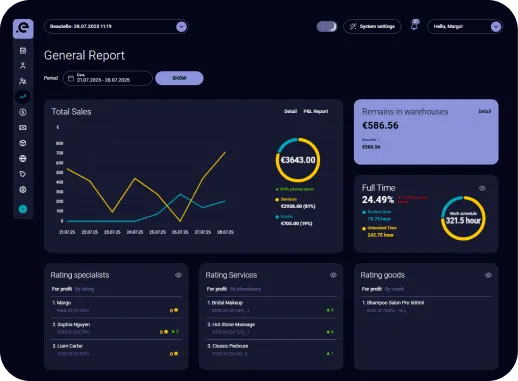Open the box warehouse icon in sidebar
Screen dimensions: 518x381
pyautogui.click(x=23, y=143)
